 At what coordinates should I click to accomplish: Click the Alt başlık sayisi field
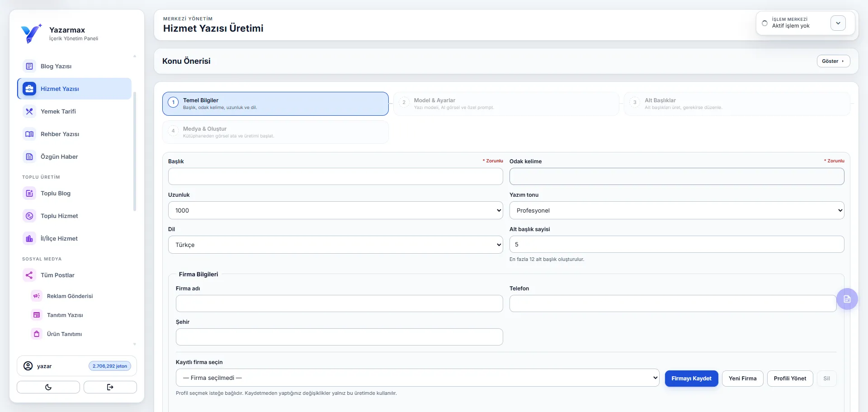point(677,244)
